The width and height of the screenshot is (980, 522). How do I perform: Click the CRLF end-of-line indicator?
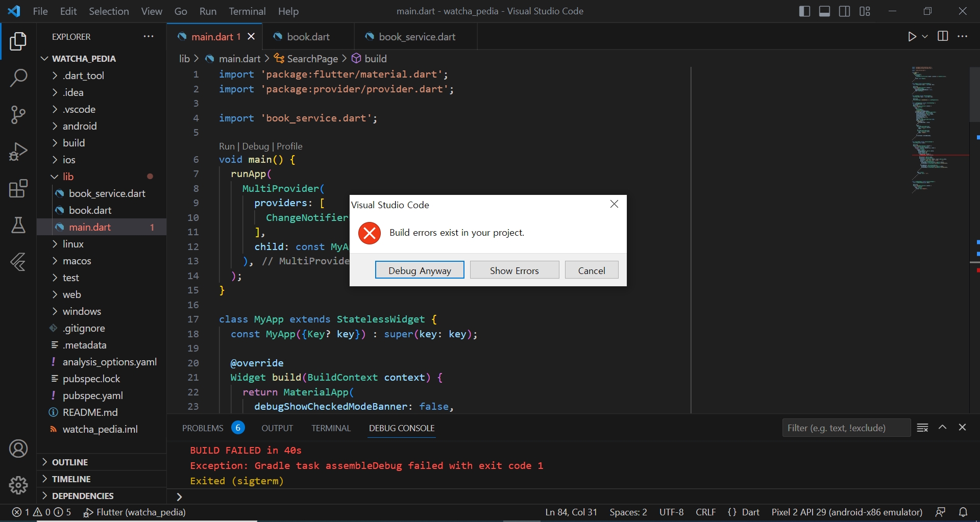705,512
